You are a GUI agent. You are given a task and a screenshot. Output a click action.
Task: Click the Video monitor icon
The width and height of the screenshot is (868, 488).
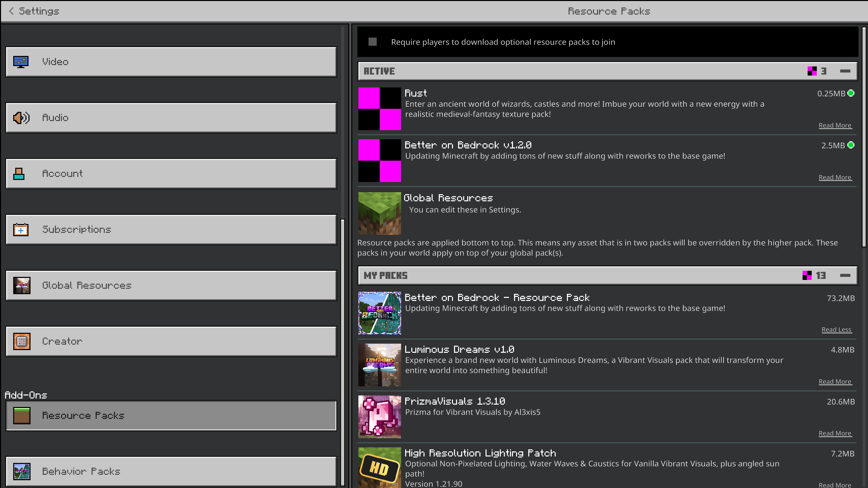pos(21,62)
